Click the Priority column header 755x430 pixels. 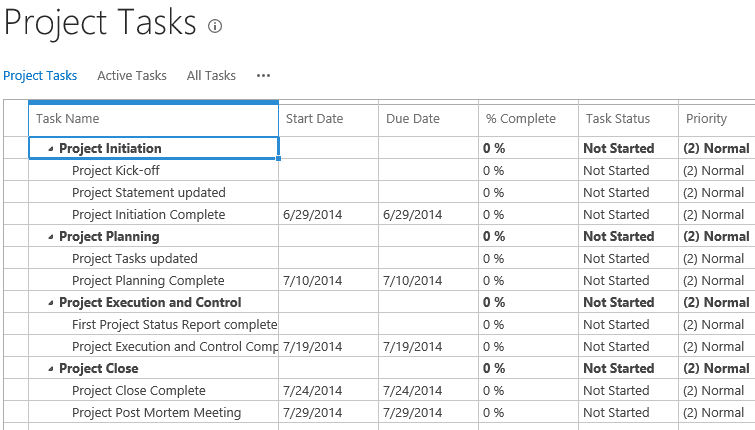[717, 119]
